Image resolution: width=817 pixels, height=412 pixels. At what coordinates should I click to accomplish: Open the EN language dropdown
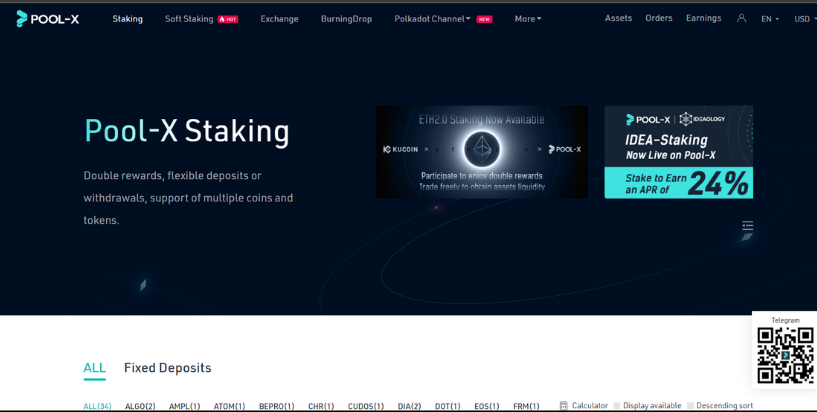coord(770,19)
